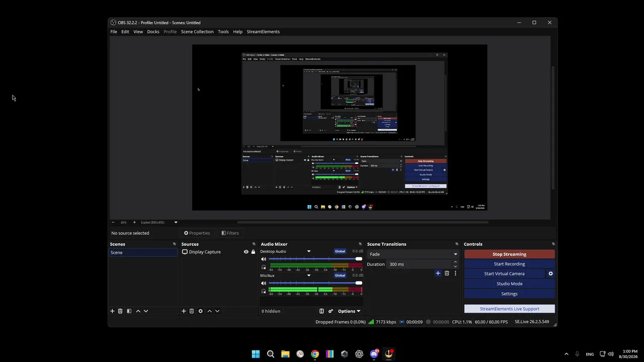Open Windows Start menu
This screenshot has height=362, width=644.
(x=256, y=354)
